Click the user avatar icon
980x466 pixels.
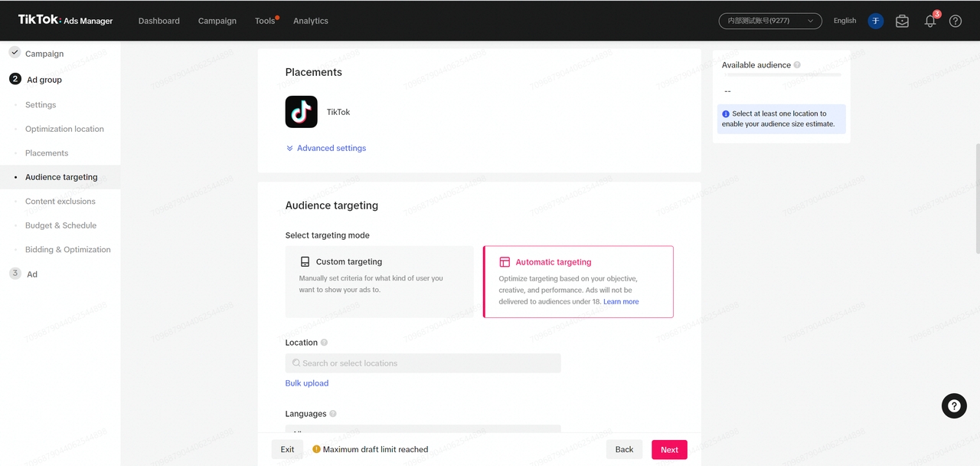(875, 21)
